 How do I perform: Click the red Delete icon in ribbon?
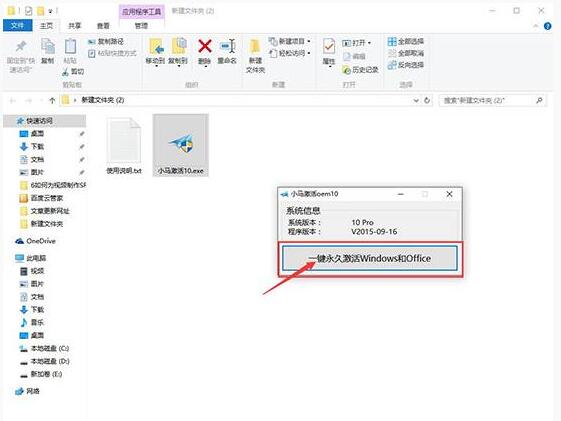[x=205, y=46]
